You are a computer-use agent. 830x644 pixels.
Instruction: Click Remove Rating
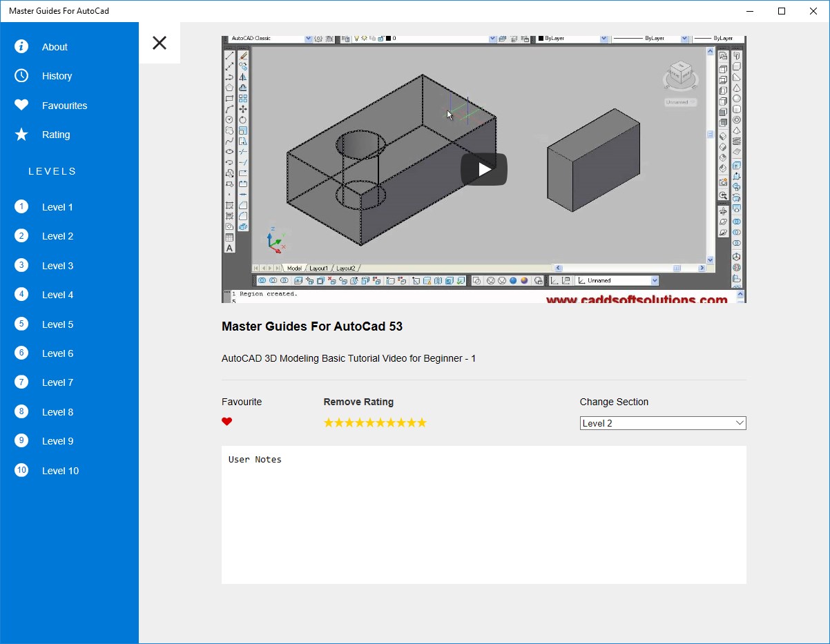pyautogui.click(x=358, y=402)
